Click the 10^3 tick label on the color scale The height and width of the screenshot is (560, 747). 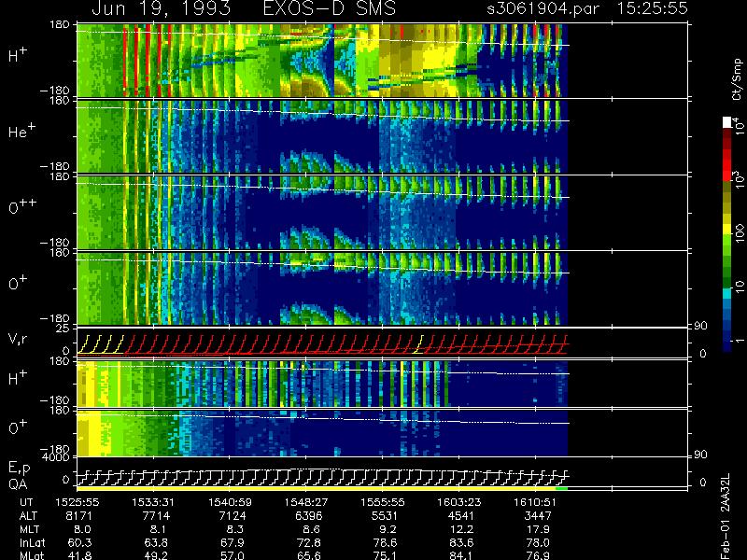[739, 179]
